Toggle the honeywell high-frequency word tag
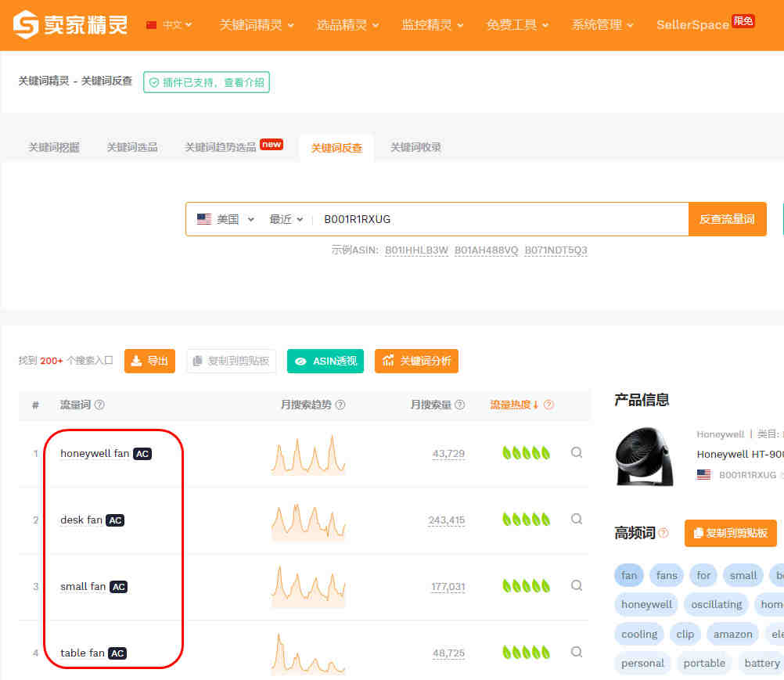 (646, 605)
